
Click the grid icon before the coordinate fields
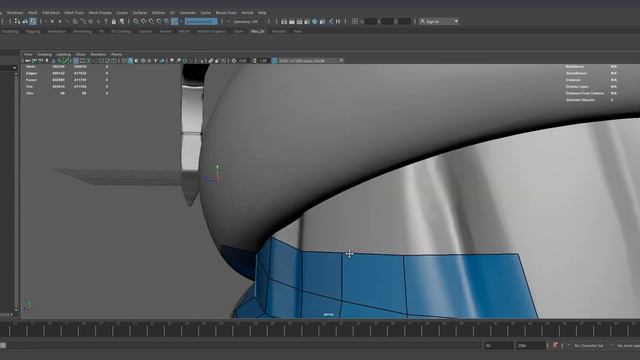tap(355, 21)
